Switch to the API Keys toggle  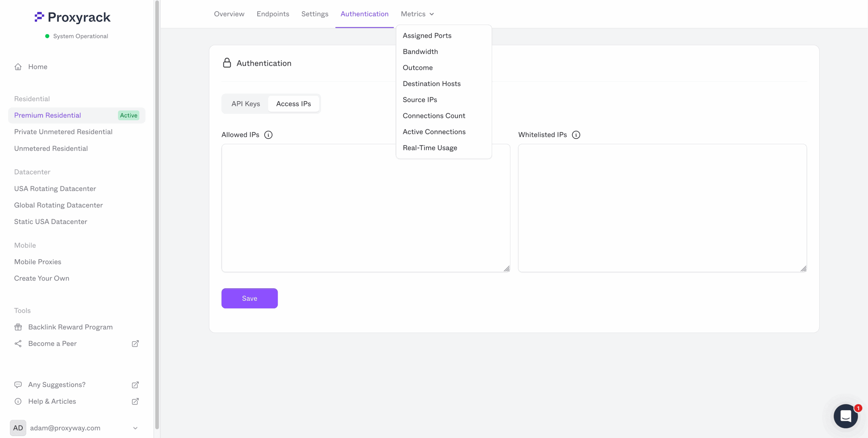pos(245,104)
